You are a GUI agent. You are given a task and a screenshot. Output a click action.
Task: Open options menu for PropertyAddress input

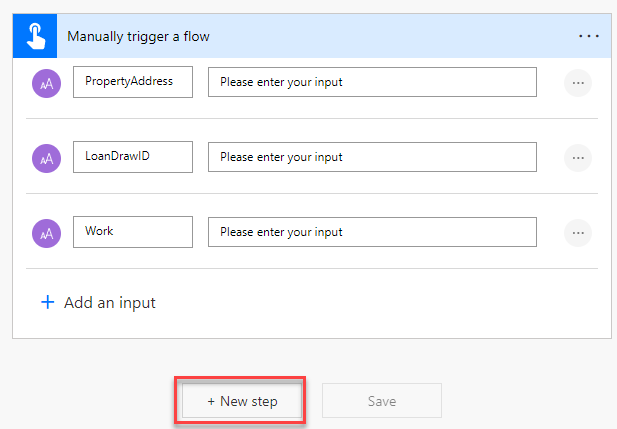pos(578,83)
